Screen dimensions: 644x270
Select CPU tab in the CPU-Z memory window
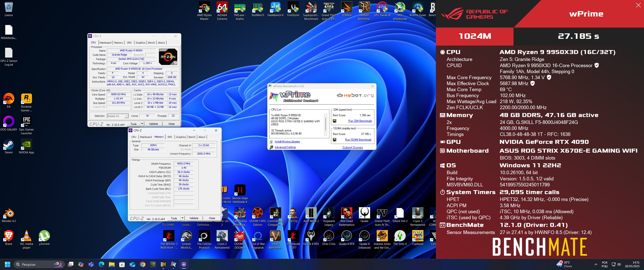click(x=134, y=137)
